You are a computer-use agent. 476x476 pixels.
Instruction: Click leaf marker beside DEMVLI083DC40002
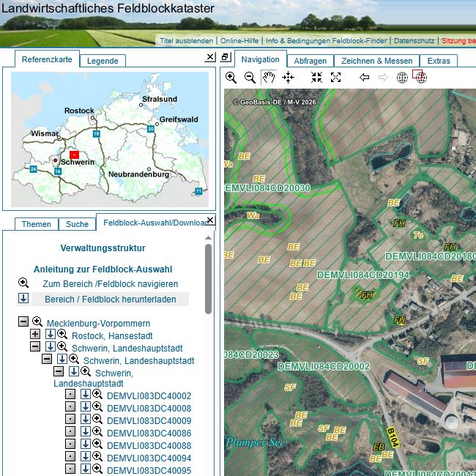pyautogui.click(x=70, y=394)
